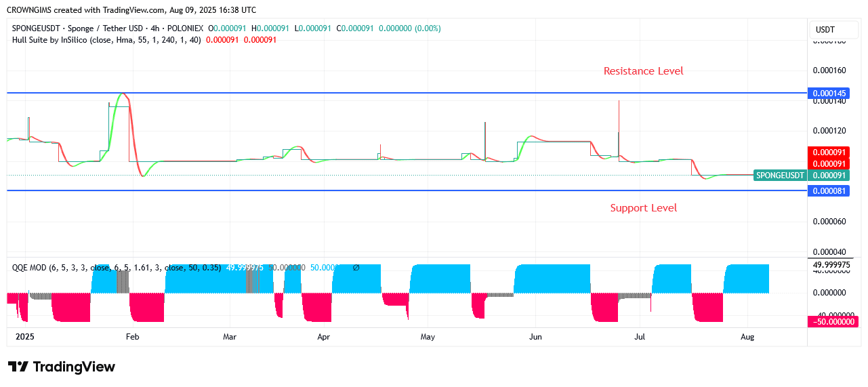
Task: Click the 0.000145 resistance price label
Action: coord(828,94)
